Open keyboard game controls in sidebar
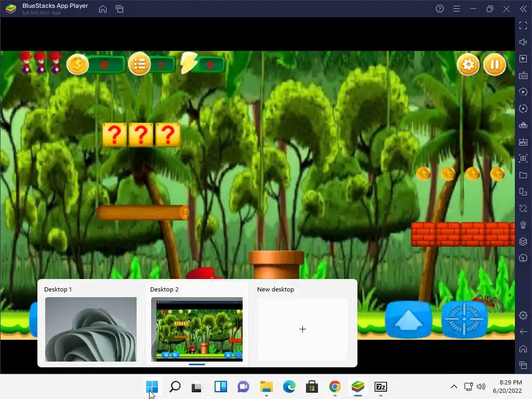The height and width of the screenshot is (399, 532). (523, 75)
